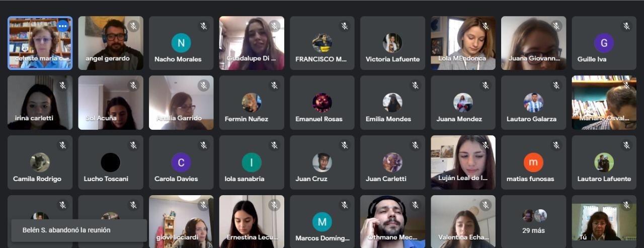Click muted mic icon on Nacho Morales tile
644x248 pixels.
click(x=203, y=26)
